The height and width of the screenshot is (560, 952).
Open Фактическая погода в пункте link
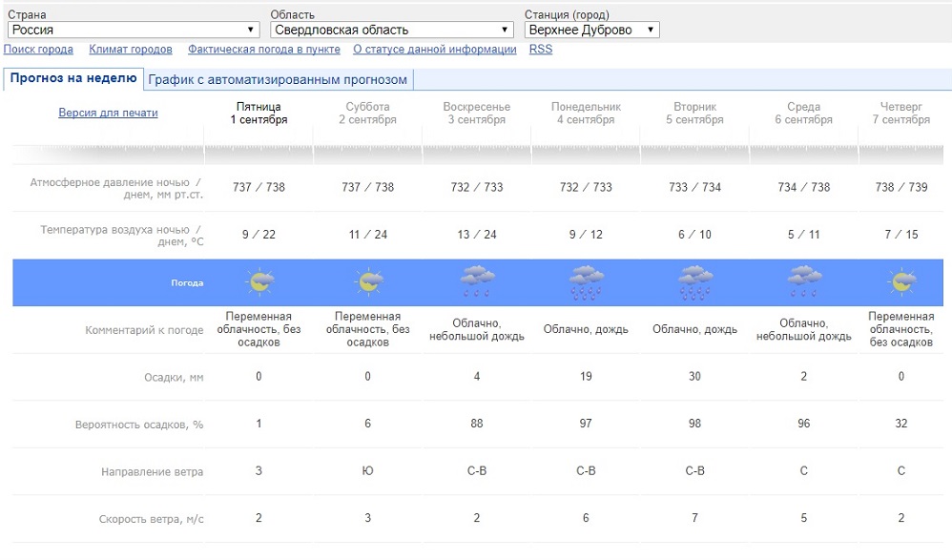point(263,50)
